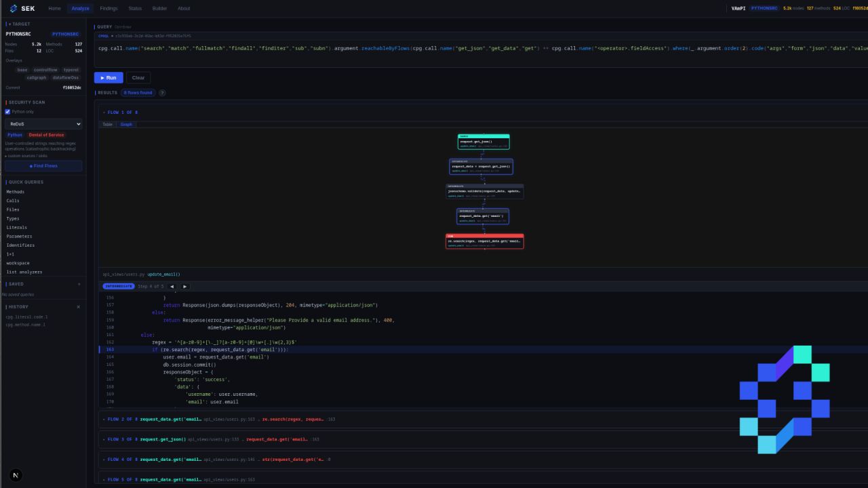The image size is (868, 488).
Task: Open the ReDoS scan type dropdown
Action: [43, 124]
